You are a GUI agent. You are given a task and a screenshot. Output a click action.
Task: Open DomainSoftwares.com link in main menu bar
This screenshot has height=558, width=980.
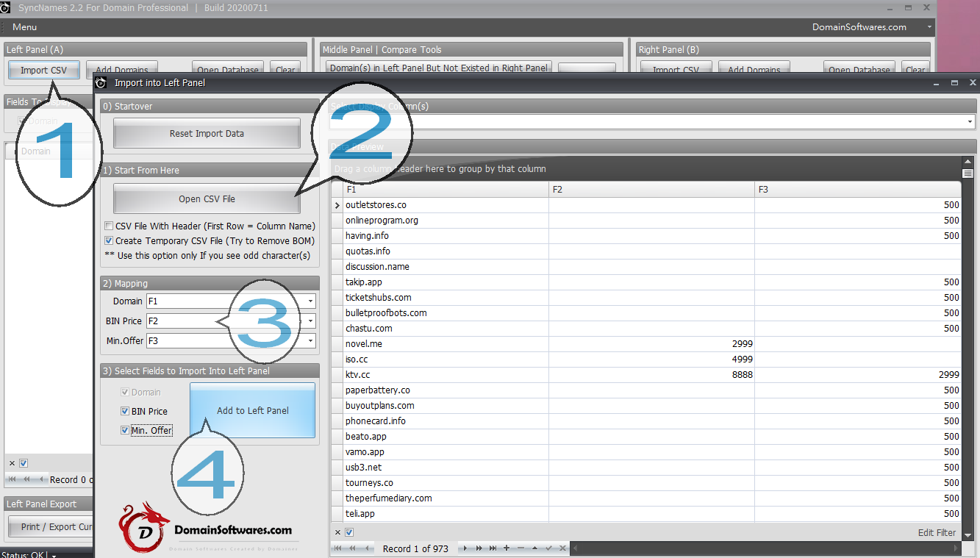pos(859,27)
